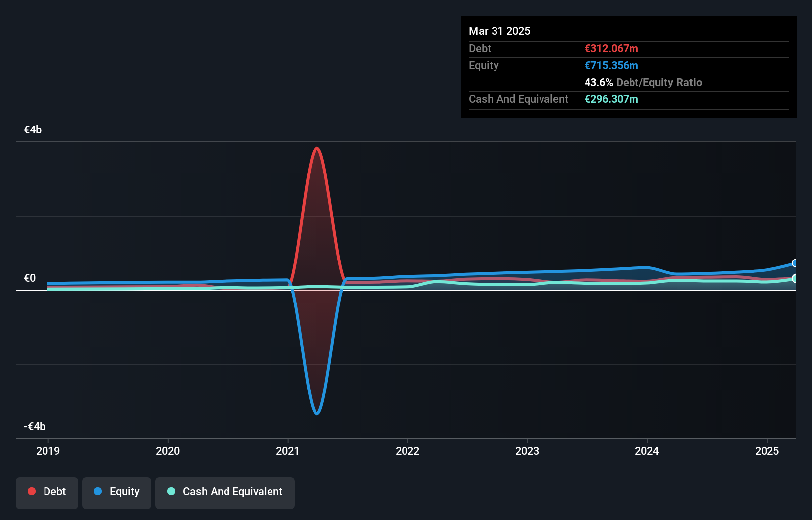
Task: Click the 2021 x-axis label
Action: click(288, 451)
